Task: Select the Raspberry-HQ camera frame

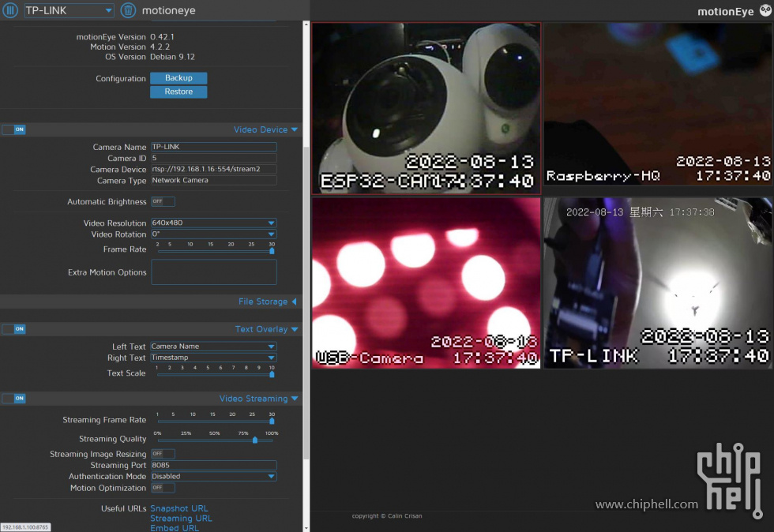Action: point(658,104)
